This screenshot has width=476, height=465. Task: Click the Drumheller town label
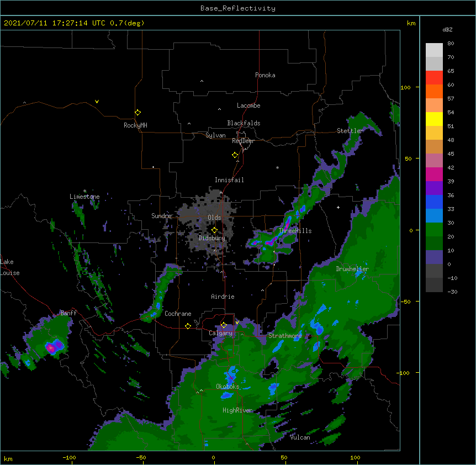tap(352, 269)
